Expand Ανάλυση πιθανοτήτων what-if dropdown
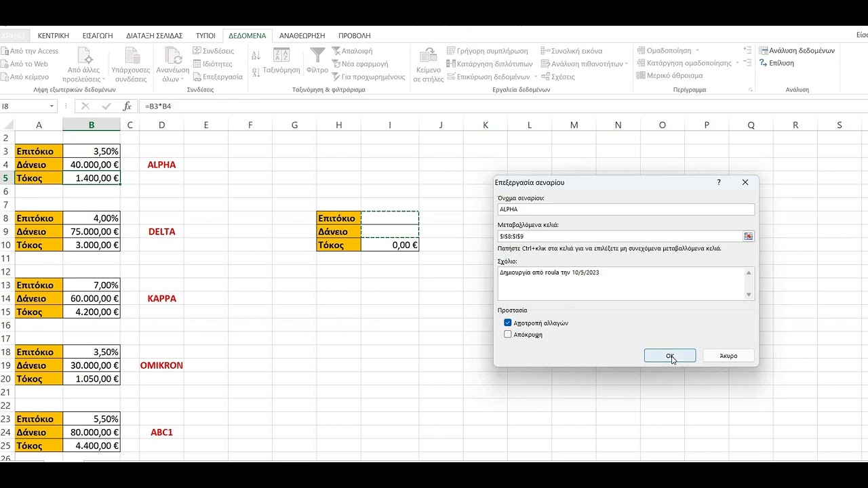868x488 pixels. [626, 64]
